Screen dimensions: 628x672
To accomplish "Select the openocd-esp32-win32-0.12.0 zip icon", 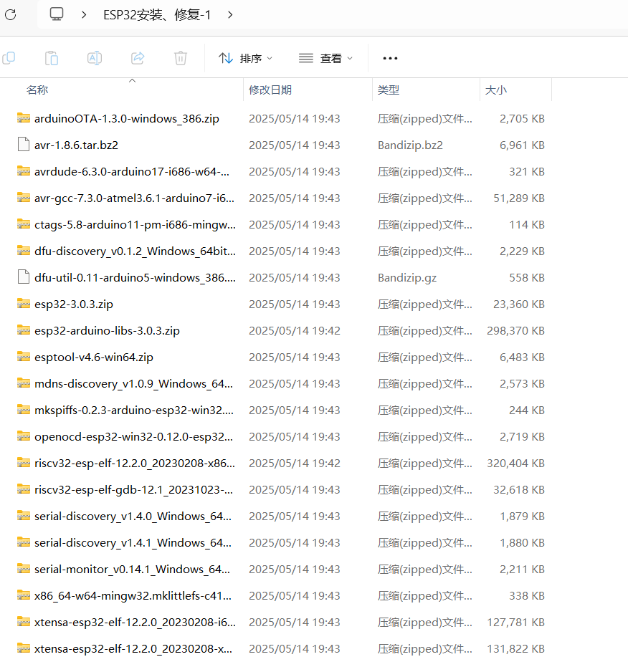I will click(24, 436).
